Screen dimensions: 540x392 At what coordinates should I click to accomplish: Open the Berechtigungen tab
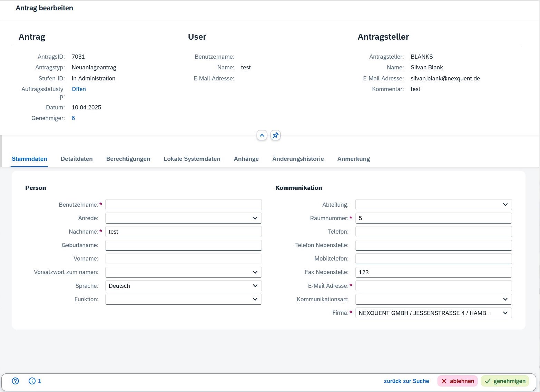(x=128, y=159)
